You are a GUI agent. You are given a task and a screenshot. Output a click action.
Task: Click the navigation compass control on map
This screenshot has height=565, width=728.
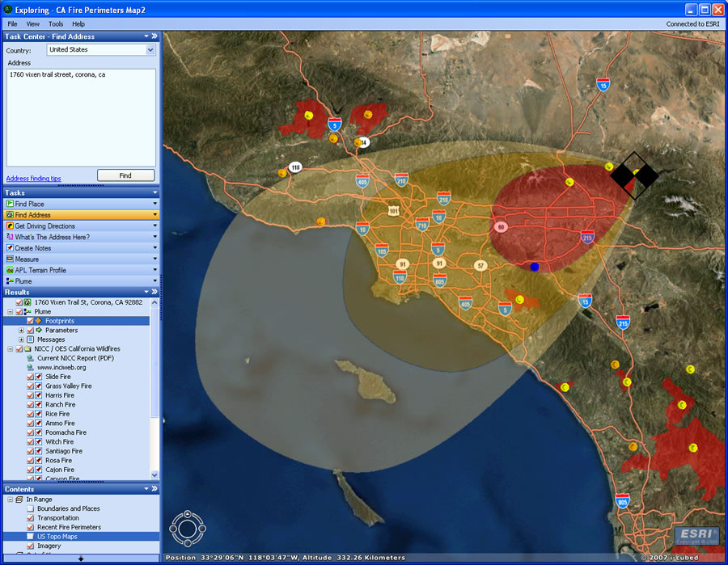188,529
